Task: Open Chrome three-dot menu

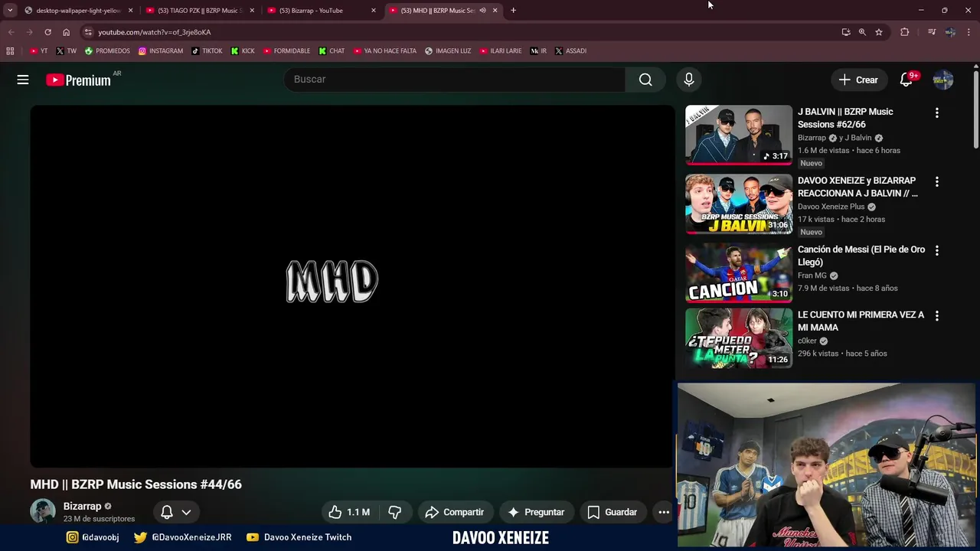Action: (969, 32)
